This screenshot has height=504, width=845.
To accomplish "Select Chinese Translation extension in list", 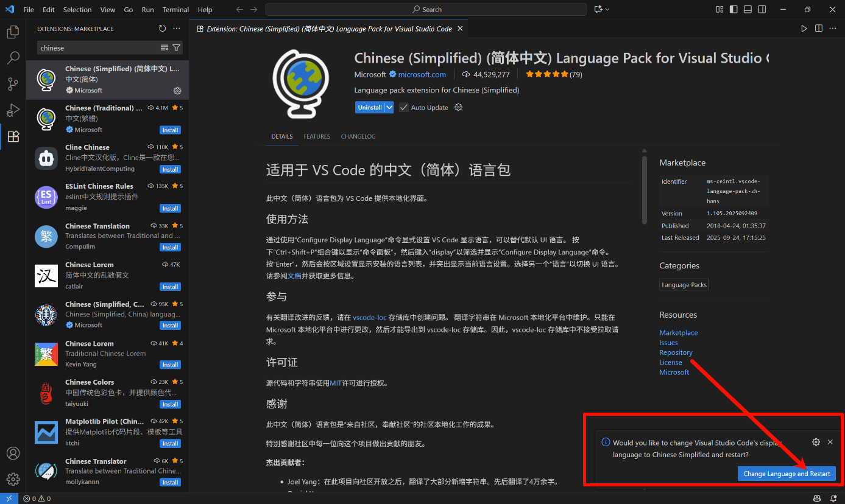I will [x=108, y=236].
